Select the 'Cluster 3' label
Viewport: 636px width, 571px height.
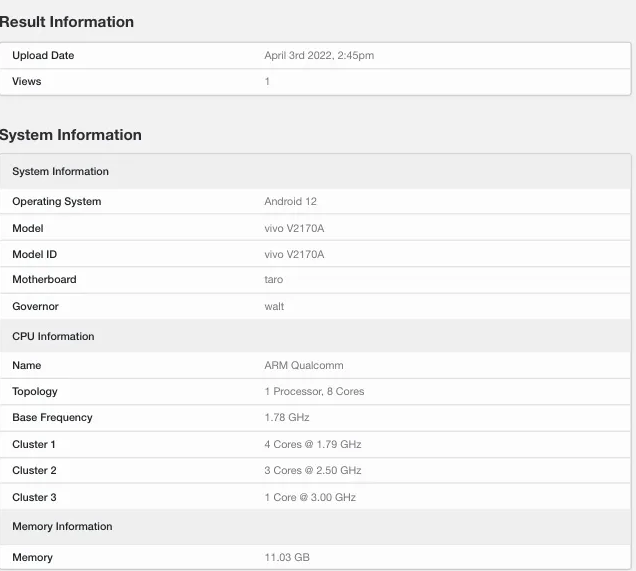click(x=34, y=497)
